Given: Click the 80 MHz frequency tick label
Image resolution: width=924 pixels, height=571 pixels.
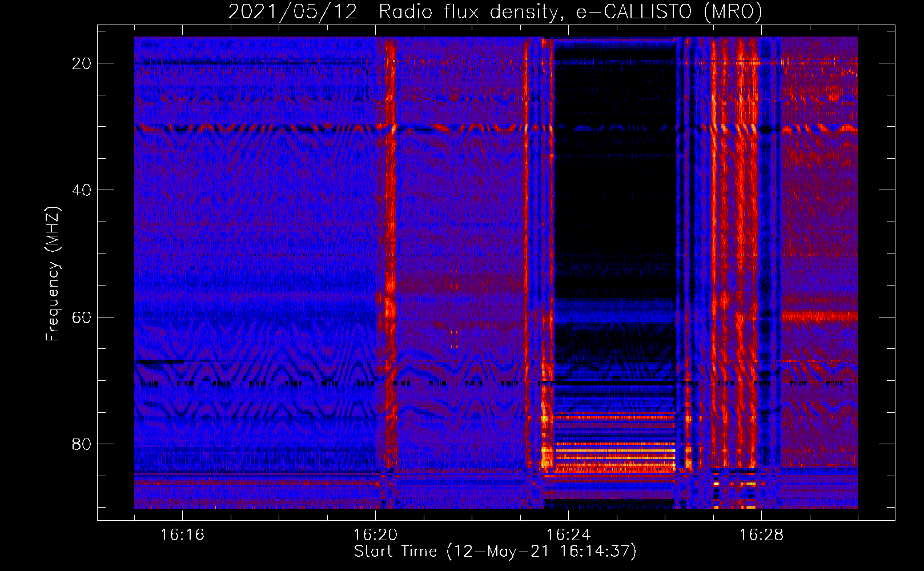Looking at the screenshot, I should click(82, 444).
